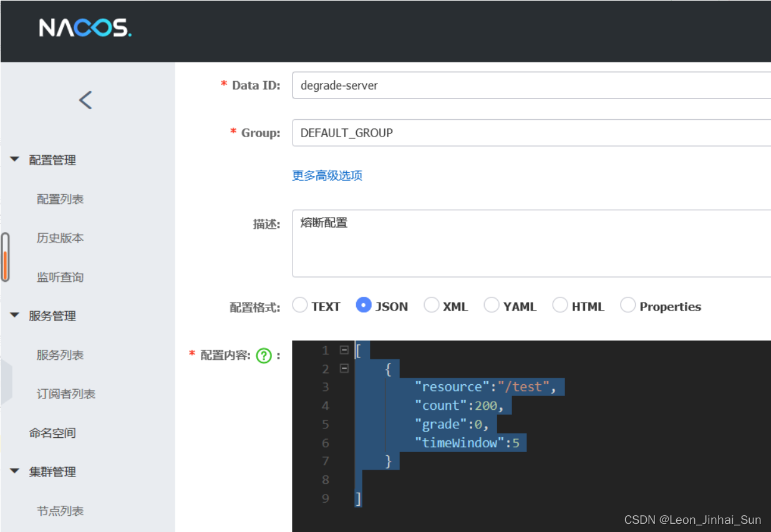Click the NACOS logo

click(85, 28)
